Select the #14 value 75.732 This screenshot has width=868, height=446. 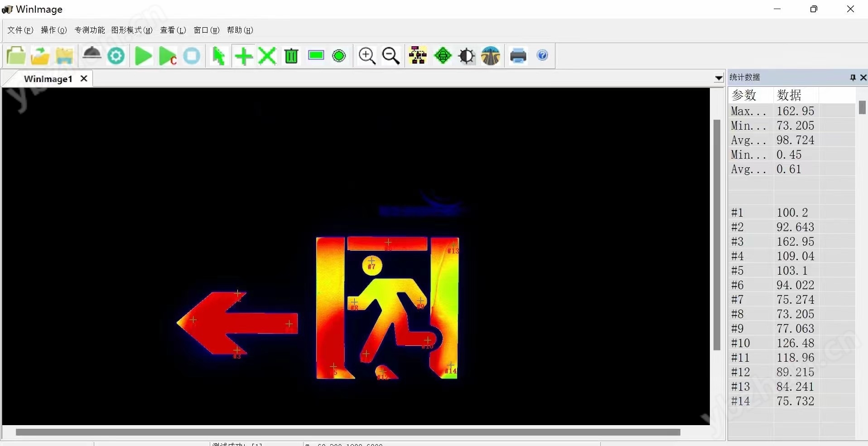click(x=796, y=401)
